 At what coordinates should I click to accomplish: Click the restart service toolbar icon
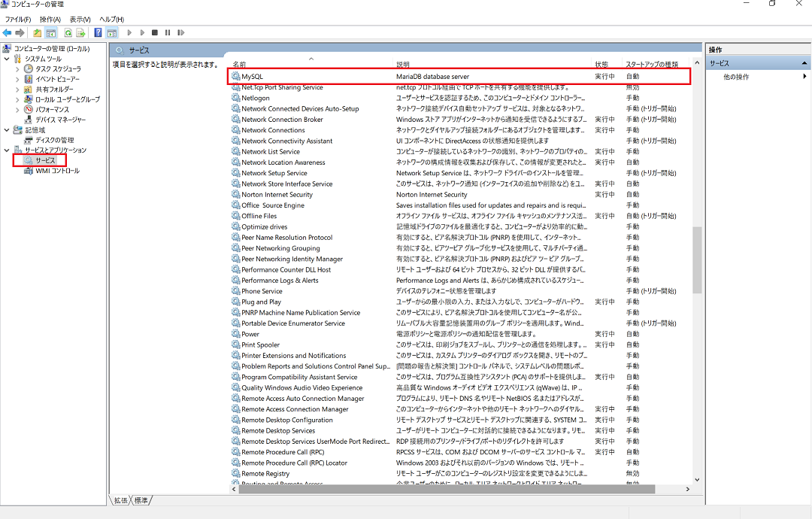click(x=180, y=33)
